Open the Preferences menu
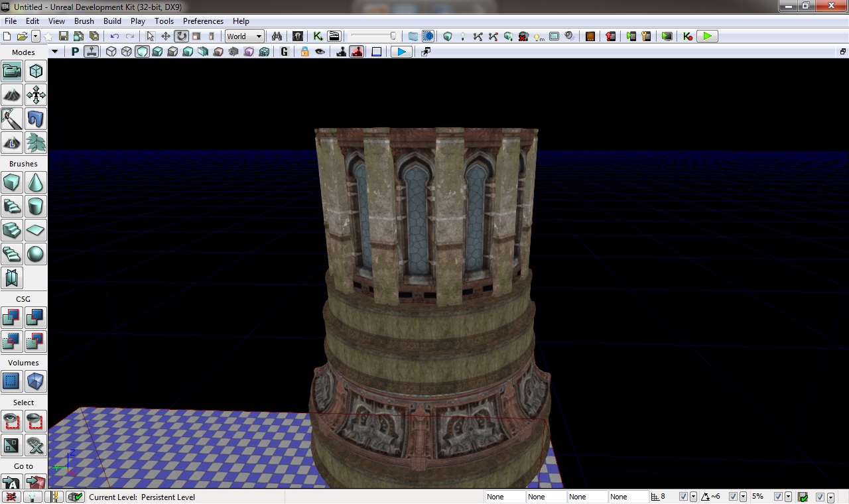This screenshot has width=849, height=504. 203,21
